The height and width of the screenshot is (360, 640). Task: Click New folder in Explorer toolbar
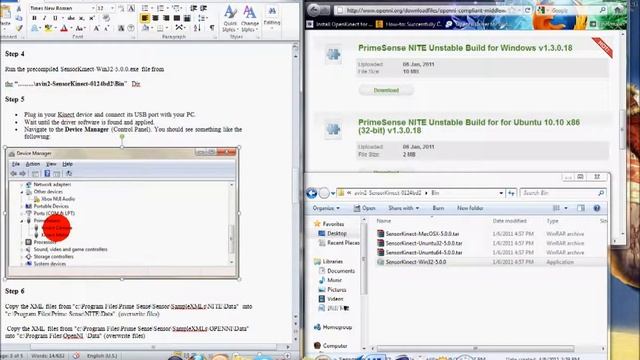(470, 208)
